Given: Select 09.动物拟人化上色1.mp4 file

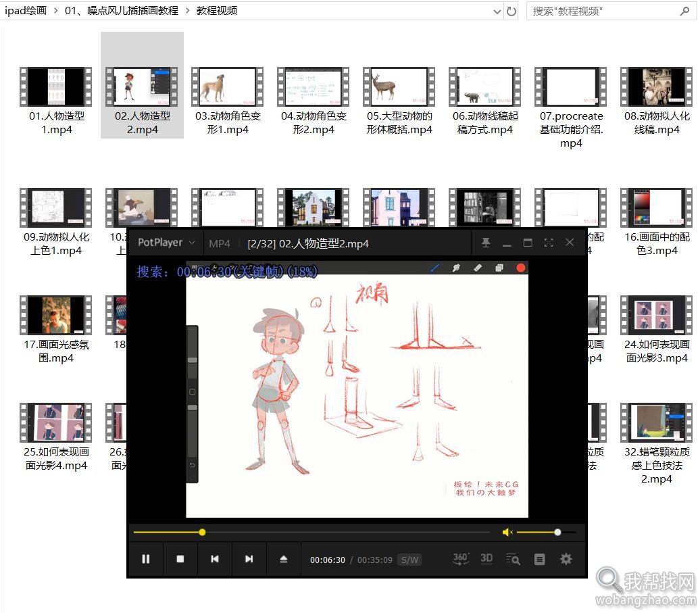Looking at the screenshot, I should click(56, 221).
